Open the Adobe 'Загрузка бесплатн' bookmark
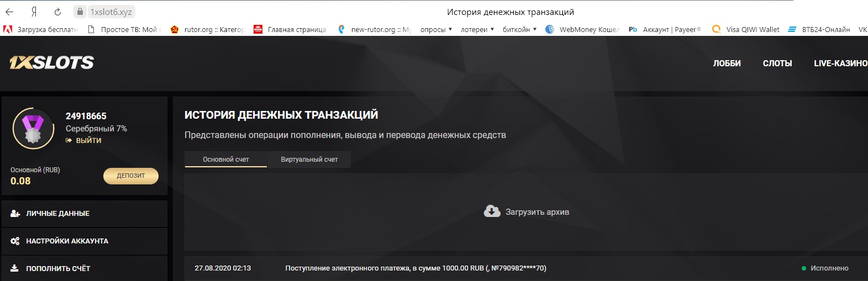Image resolution: width=868 pixels, height=281 pixels. pos(40,29)
